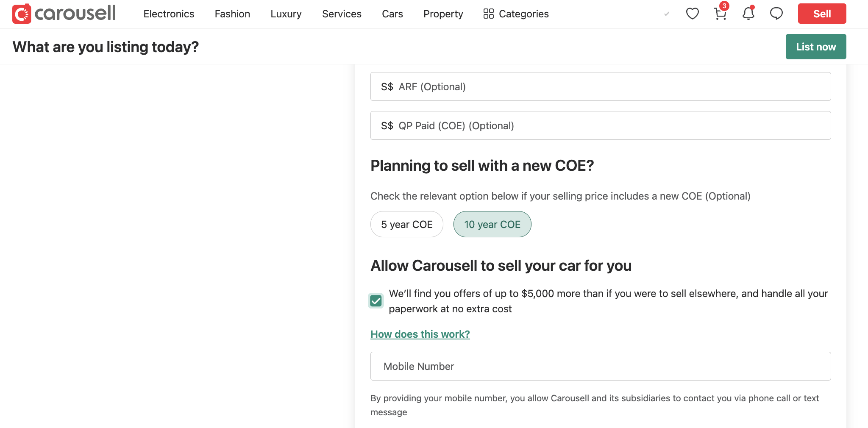Open the 'How does this work?' link
868x428 pixels.
coord(420,334)
